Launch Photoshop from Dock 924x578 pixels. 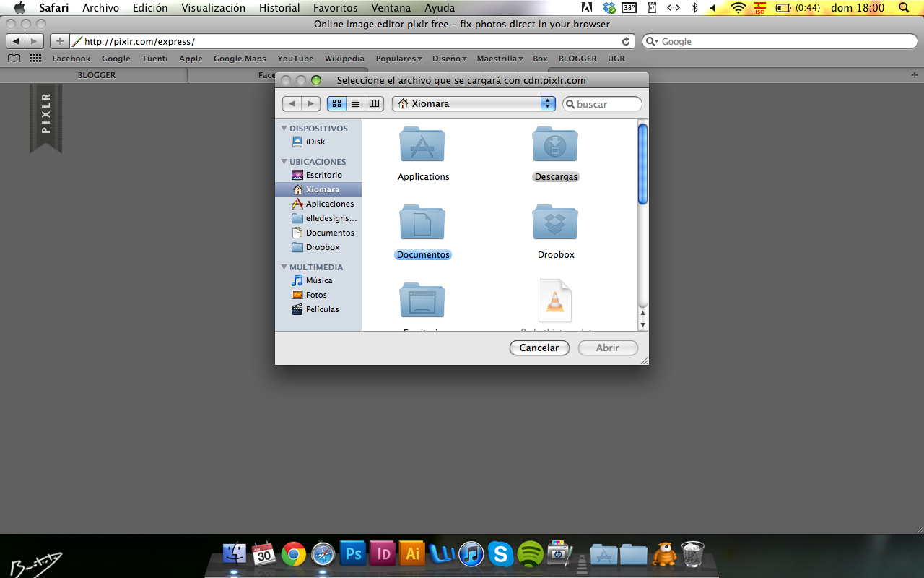coord(353,554)
